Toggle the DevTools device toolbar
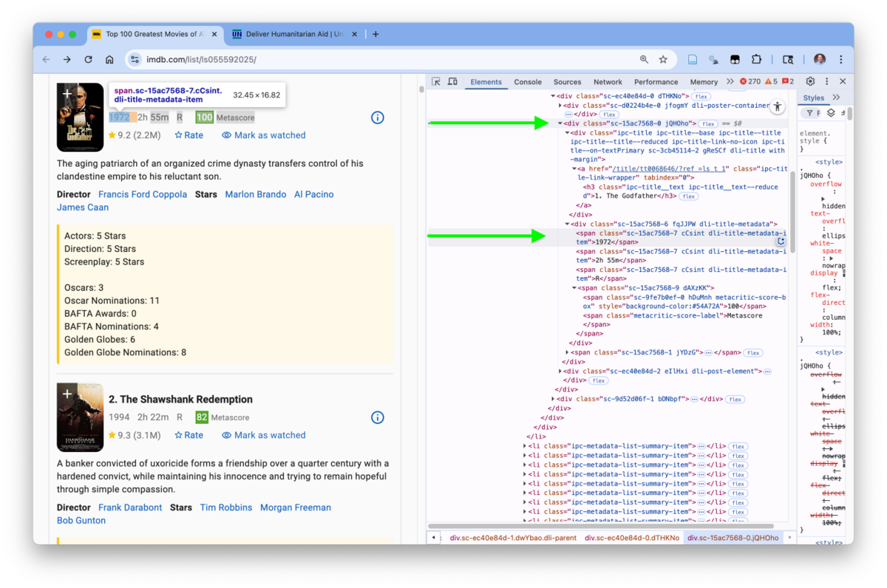 [452, 82]
